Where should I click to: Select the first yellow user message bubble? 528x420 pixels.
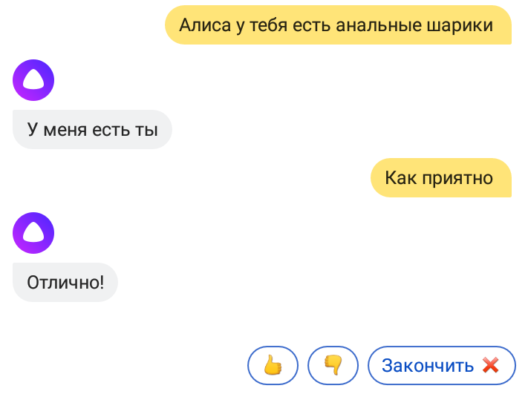tap(338, 25)
